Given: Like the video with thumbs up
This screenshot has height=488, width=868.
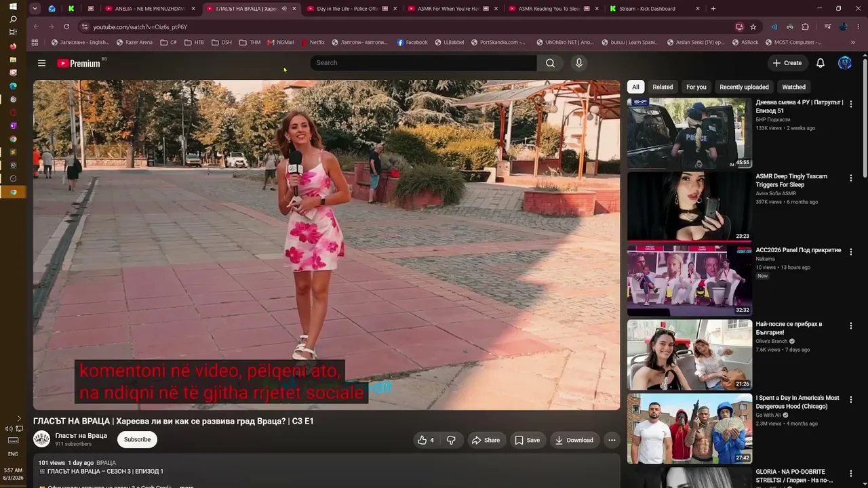Looking at the screenshot, I should tap(425, 440).
